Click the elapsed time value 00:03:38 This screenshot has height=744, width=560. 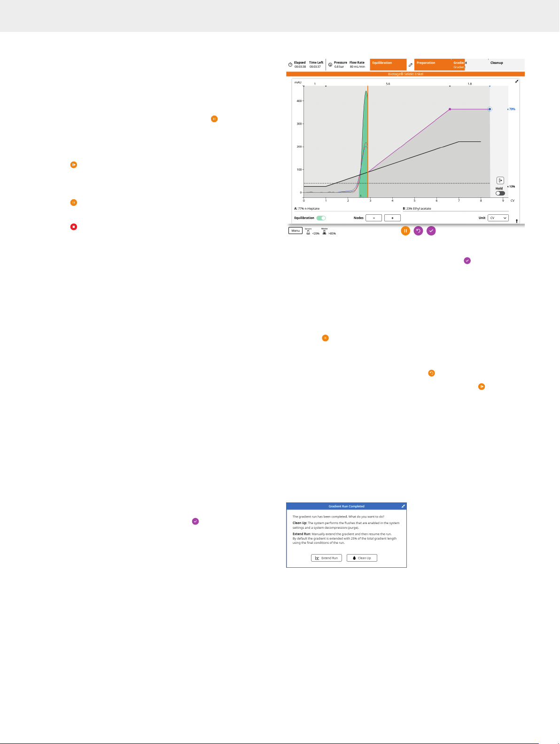pyautogui.click(x=300, y=67)
